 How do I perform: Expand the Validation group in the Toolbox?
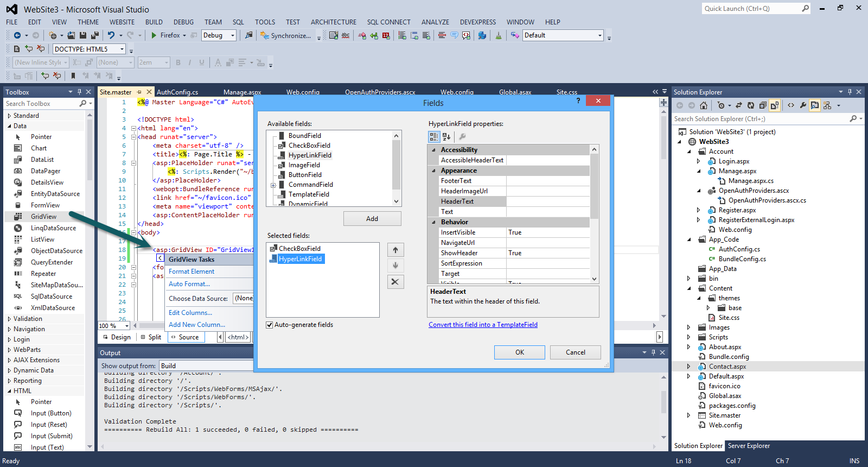[x=9, y=319]
